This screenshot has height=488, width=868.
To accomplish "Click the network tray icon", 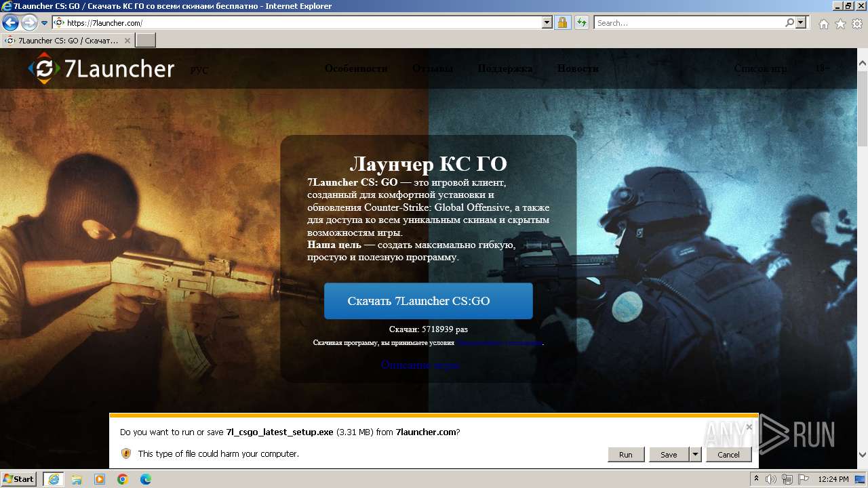I will tap(788, 479).
